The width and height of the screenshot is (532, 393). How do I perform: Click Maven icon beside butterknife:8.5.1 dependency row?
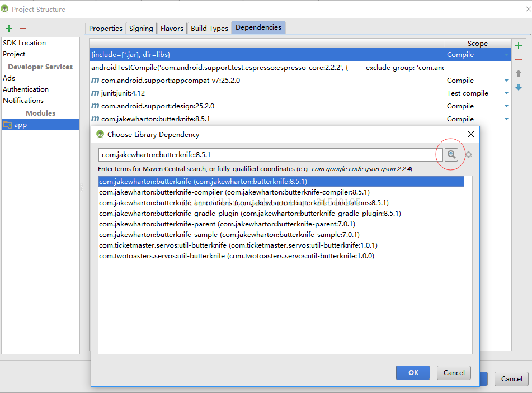pyautogui.click(x=95, y=119)
